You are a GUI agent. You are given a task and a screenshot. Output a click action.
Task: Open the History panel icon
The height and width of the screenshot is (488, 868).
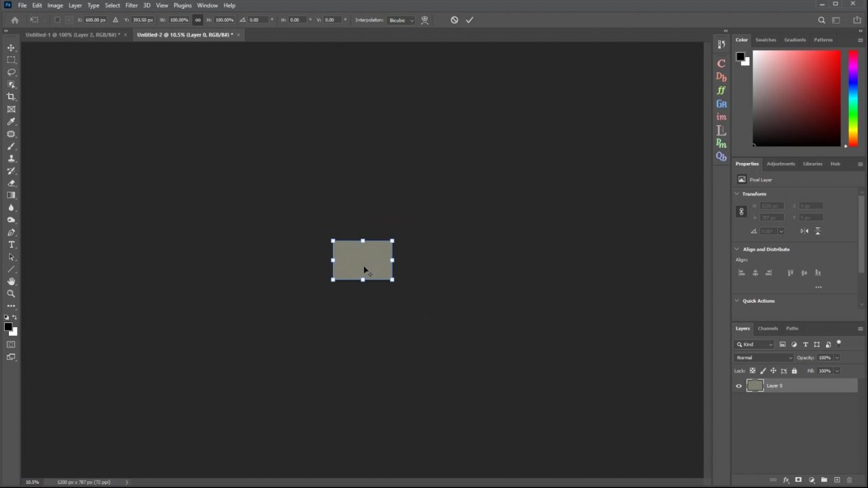pos(721,44)
